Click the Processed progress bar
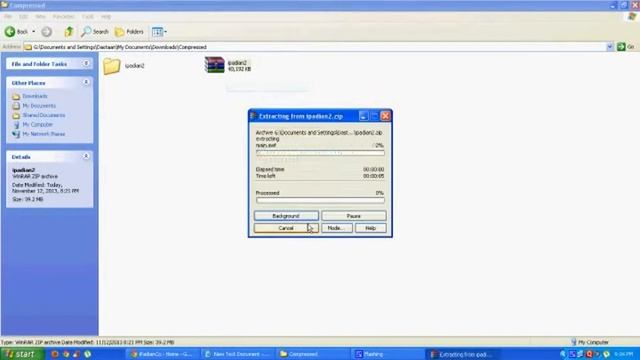 pos(320,200)
